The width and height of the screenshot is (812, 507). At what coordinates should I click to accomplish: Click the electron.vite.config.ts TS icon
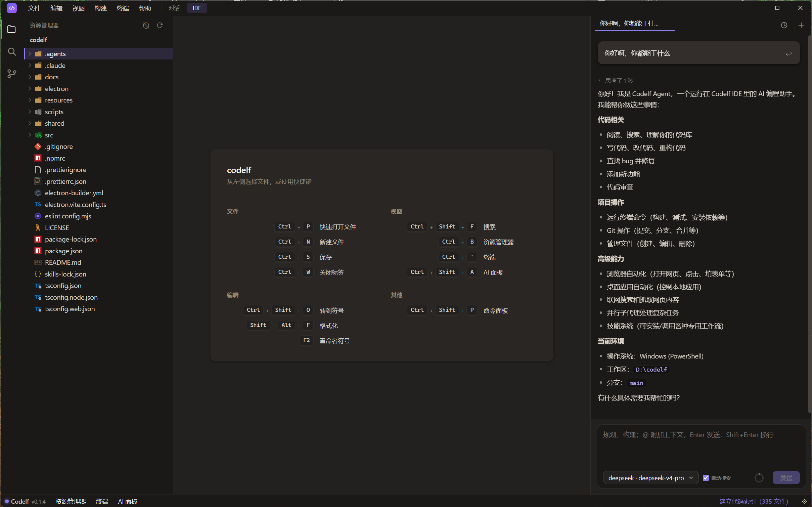38,205
